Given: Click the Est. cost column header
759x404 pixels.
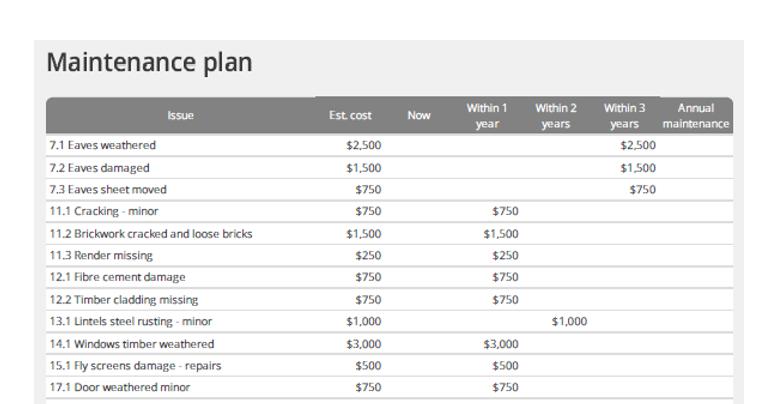Looking at the screenshot, I should [x=351, y=116].
